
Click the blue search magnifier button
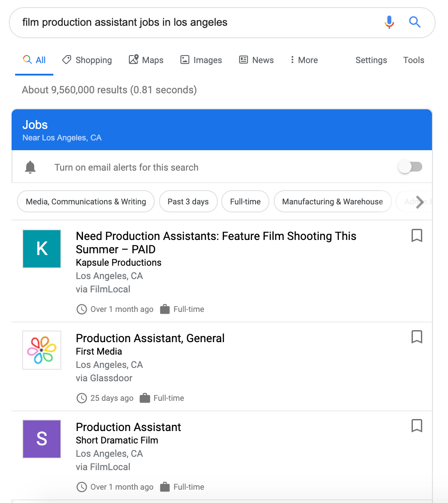pyautogui.click(x=415, y=22)
